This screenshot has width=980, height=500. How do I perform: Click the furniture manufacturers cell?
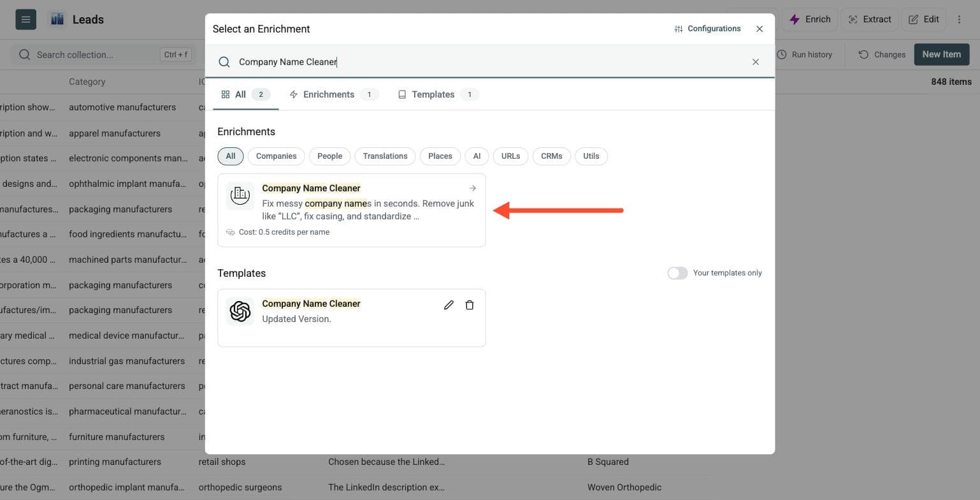(x=117, y=437)
